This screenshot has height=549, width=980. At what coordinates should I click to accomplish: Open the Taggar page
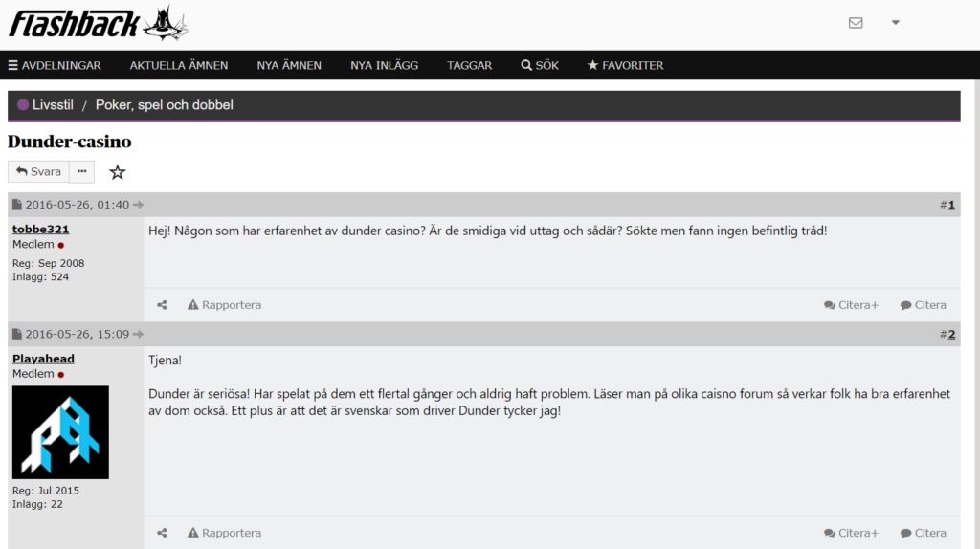click(x=469, y=65)
